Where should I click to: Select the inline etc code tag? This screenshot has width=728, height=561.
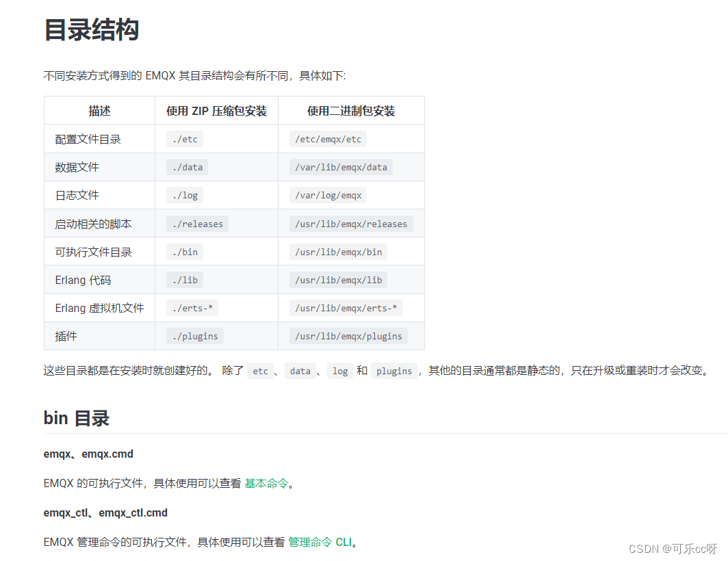click(260, 370)
